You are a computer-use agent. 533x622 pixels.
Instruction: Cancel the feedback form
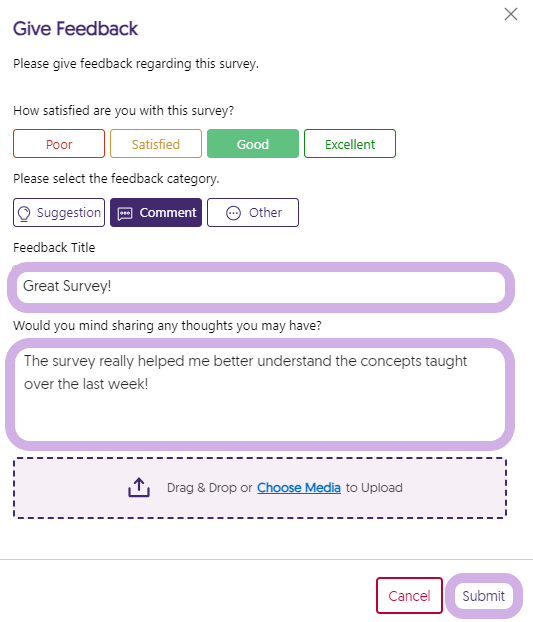409,595
